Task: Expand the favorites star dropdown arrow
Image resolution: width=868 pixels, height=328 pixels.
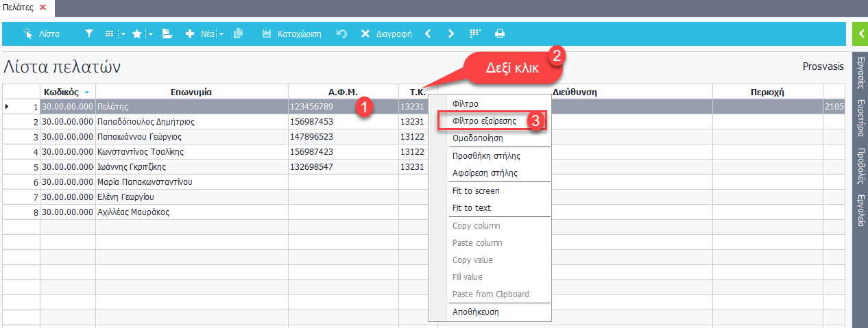Action: [150, 34]
